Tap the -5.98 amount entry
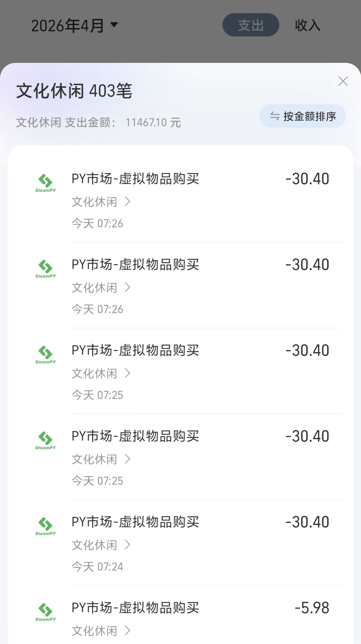The image size is (361, 644). click(x=312, y=608)
